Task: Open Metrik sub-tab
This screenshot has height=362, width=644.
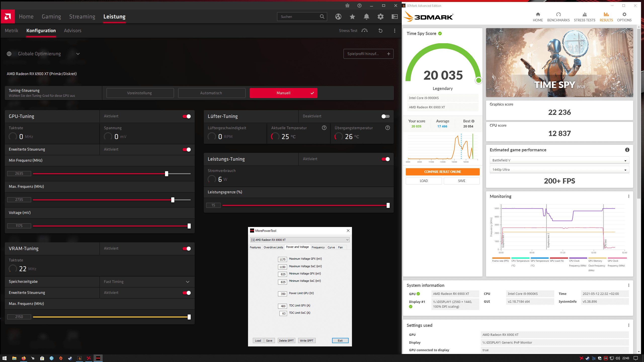Action: click(x=12, y=31)
